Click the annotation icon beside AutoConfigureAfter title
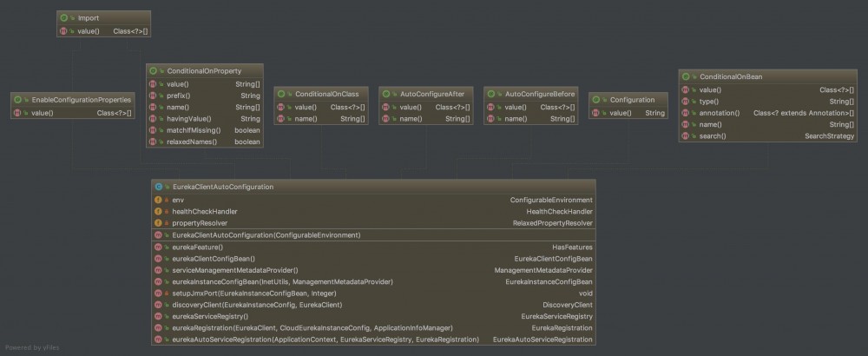Viewport: 868px width, 356px height. click(x=386, y=95)
